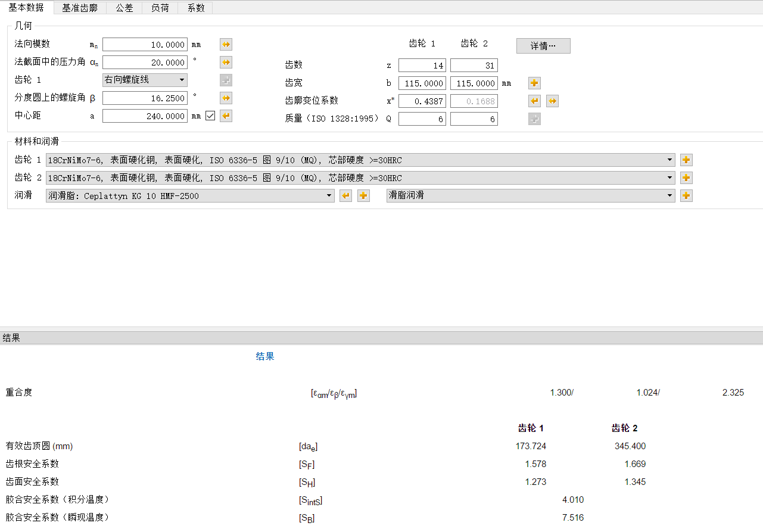This screenshot has width=763, height=532.
Task: Click the 齿根安全系数 value 1.669
Action: pos(635,464)
